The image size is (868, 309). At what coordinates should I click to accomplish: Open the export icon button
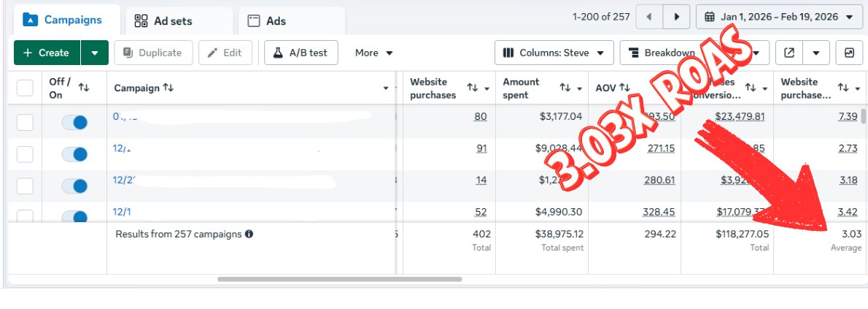(789, 53)
